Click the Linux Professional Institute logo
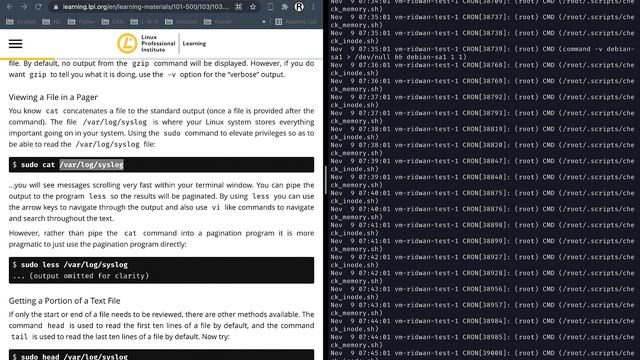 [146, 43]
